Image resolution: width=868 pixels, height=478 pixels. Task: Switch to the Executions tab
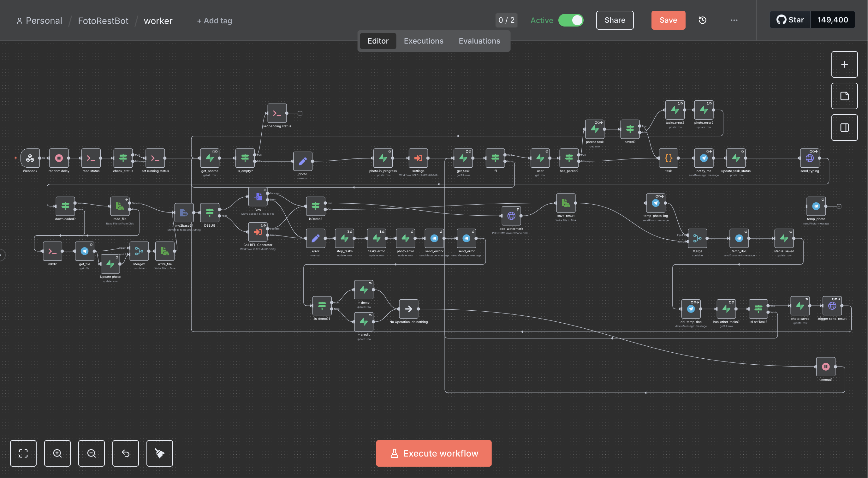(x=423, y=41)
